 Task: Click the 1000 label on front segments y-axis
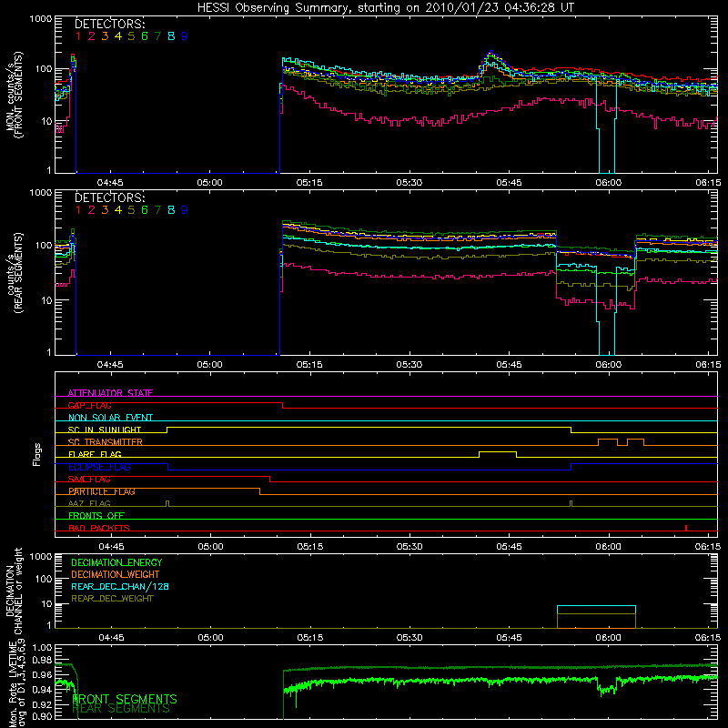40,18
